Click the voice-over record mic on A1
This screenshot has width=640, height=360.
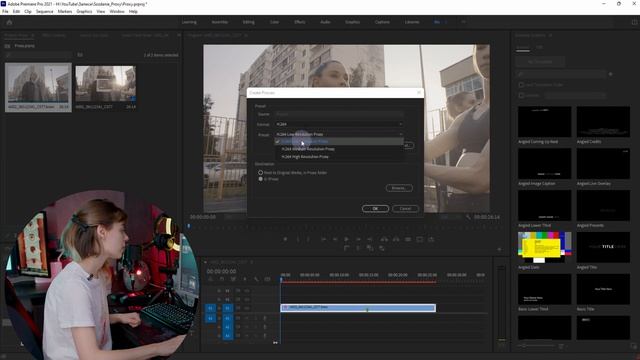click(265, 318)
